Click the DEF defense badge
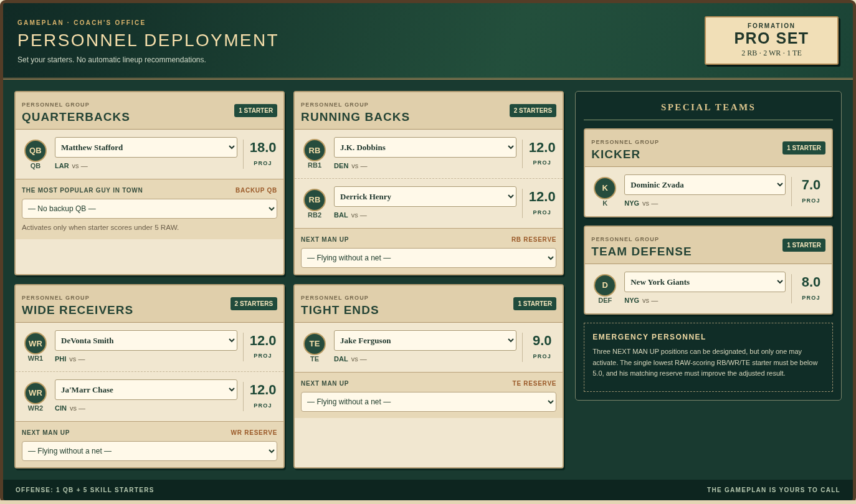Viewport: 856px width, 504px height. pyautogui.click(x=605, y=285)
